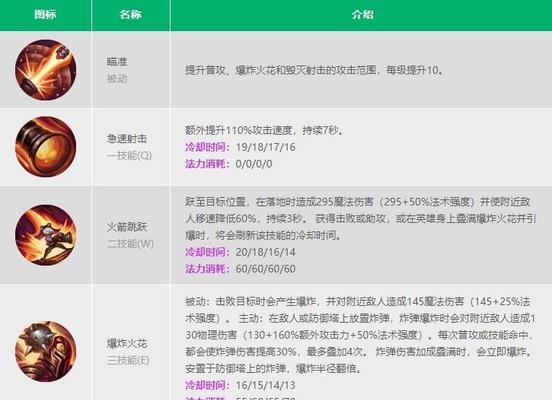Image resolution: width=552 pixels, height=400 pixels.
Task: Click the 爆炸火花 skill name
Action: point(127,343)
